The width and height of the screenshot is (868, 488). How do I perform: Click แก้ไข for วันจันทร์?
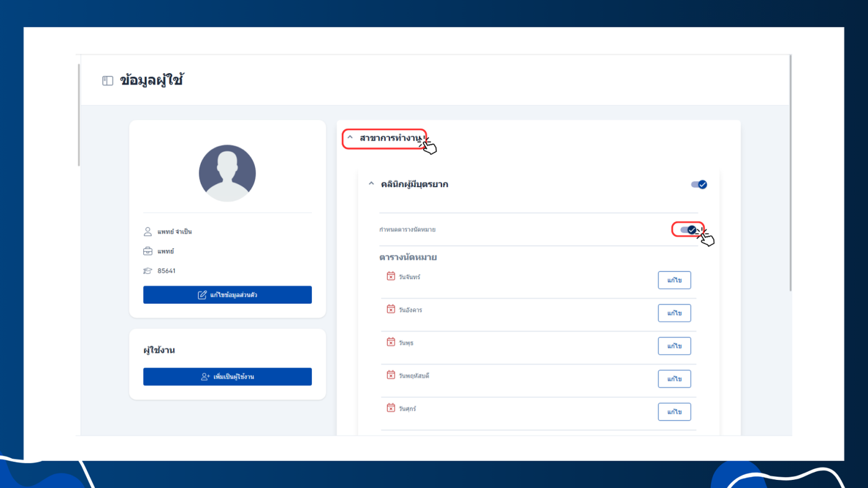coord(675,280)
